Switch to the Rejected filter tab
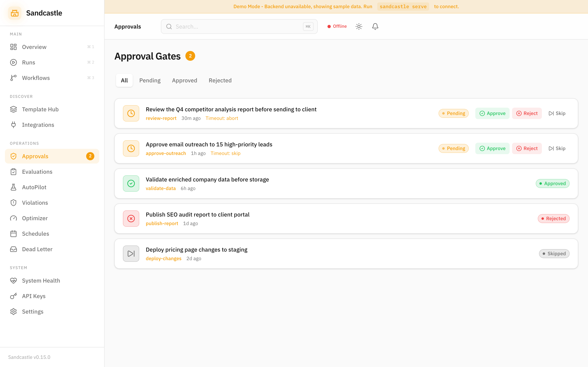Viewport: 588px width, 367px height. click(220, 80)
